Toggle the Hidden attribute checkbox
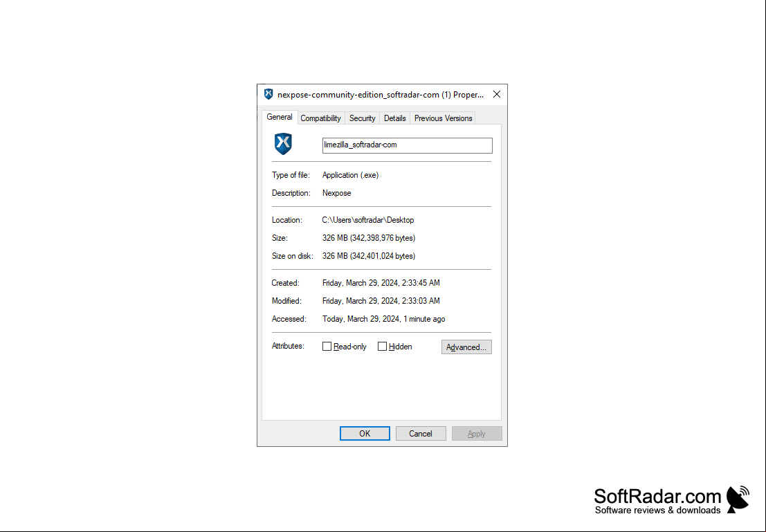Image resolution: width=766 pixels, height=532 pixels. (x=382, y=347)
